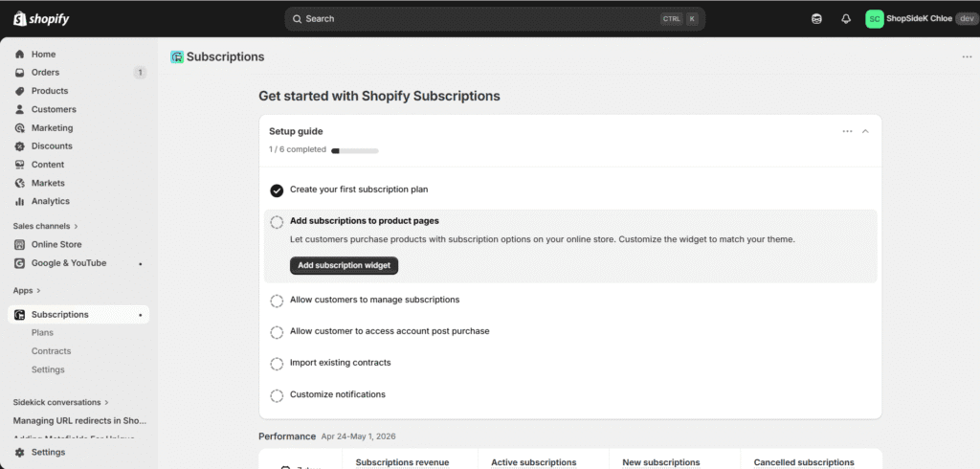The width and height of the screenshot is (980, 469).
Task: Click the Orders inbox icon
Action: pyautogui.click(x=19, y=73)
